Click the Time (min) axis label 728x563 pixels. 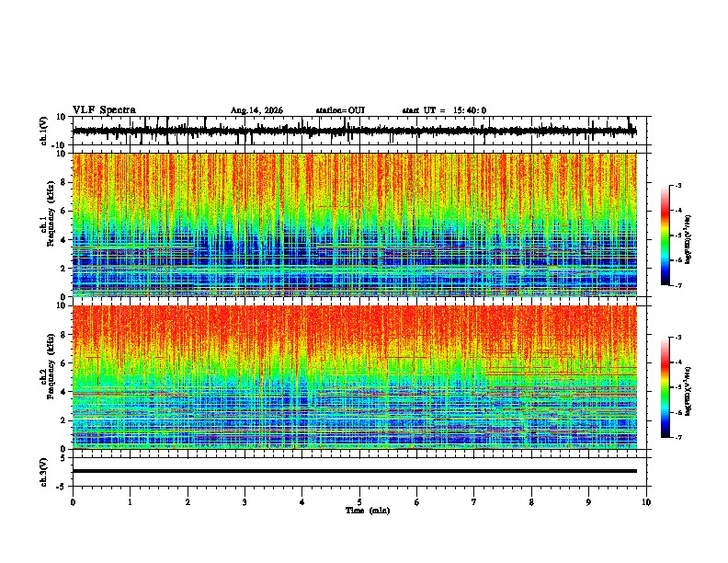coord(368,511)
